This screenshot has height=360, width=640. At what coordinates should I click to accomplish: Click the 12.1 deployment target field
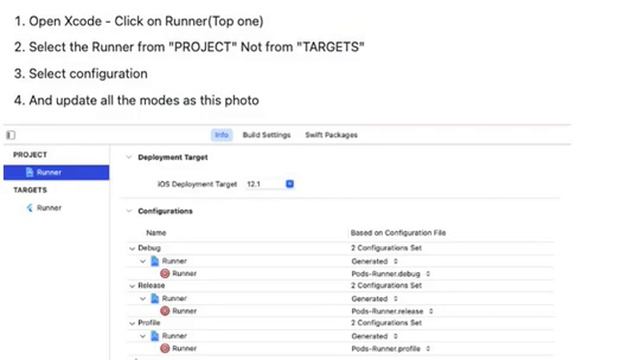pyautogui.click(x=265, y=184)
